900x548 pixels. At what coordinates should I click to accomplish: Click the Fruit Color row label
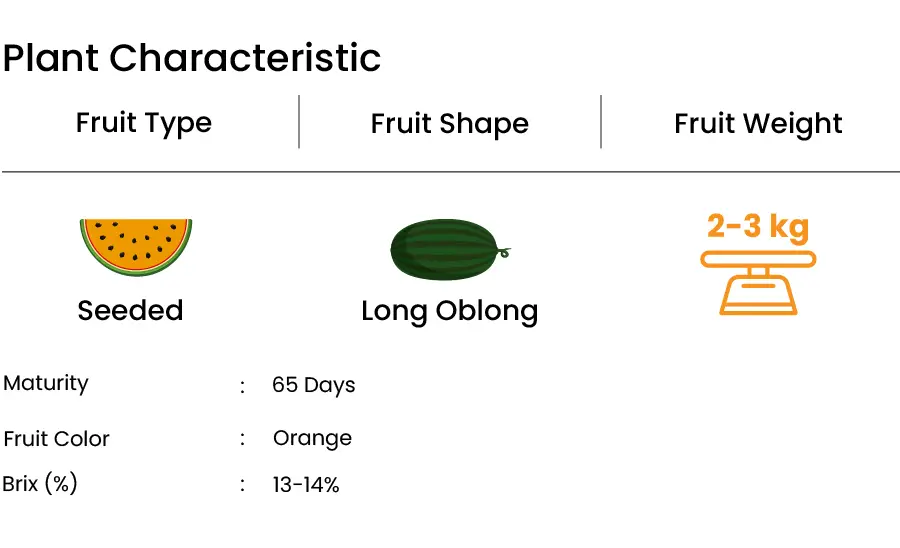56,439
